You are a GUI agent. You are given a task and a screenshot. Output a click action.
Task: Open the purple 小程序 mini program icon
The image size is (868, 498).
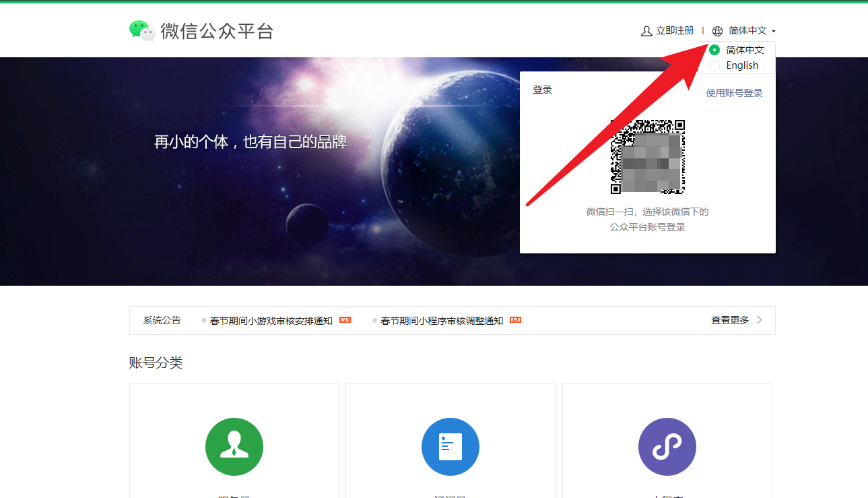[667, 447]
